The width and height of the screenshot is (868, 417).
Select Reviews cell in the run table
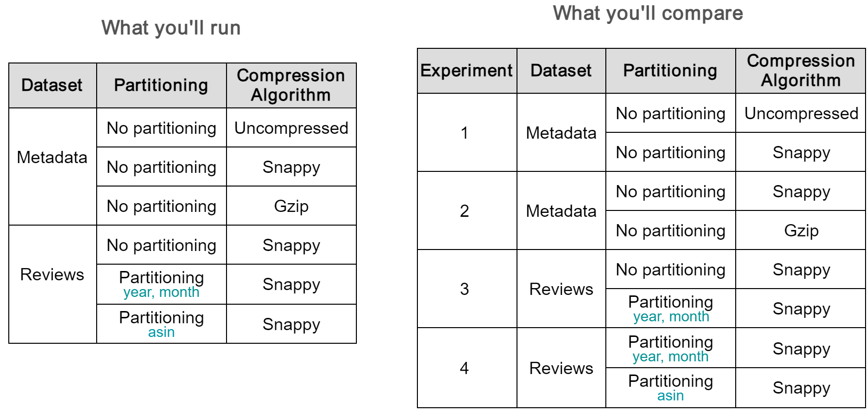pos(52,274)
